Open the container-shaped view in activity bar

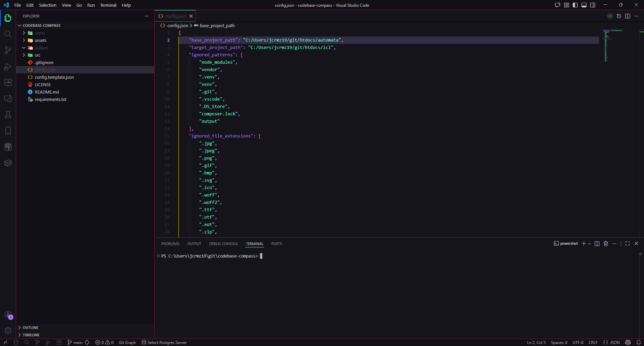[x=8, y=163]
